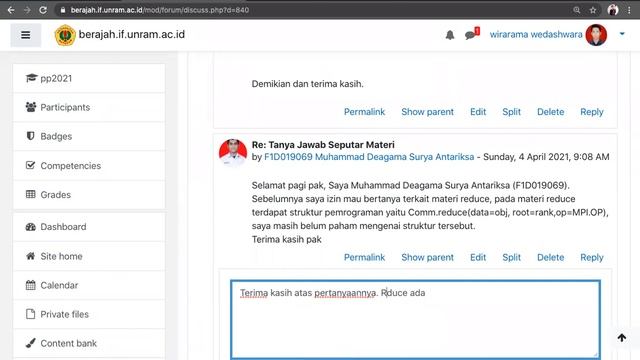Expand the user menu dropdown arrow

point(622,34)
